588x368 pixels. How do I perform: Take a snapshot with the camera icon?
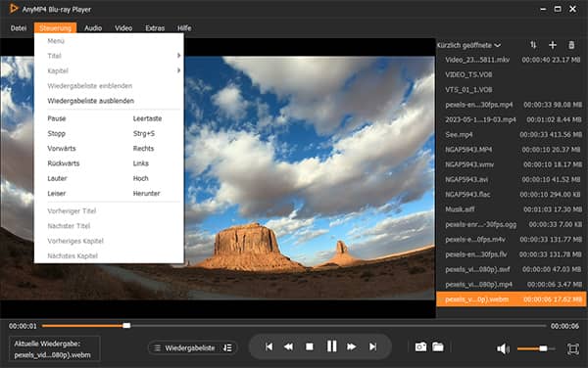(x=420, y=347)
